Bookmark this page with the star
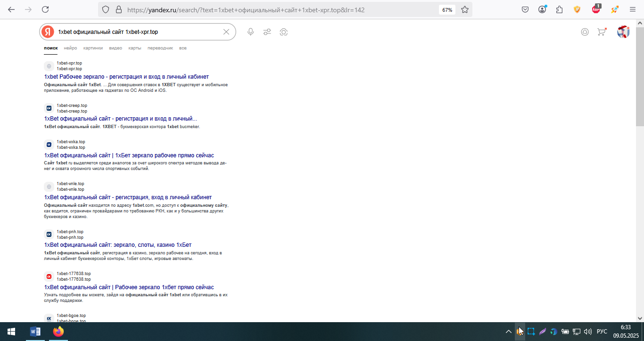 tap(465, 9)
